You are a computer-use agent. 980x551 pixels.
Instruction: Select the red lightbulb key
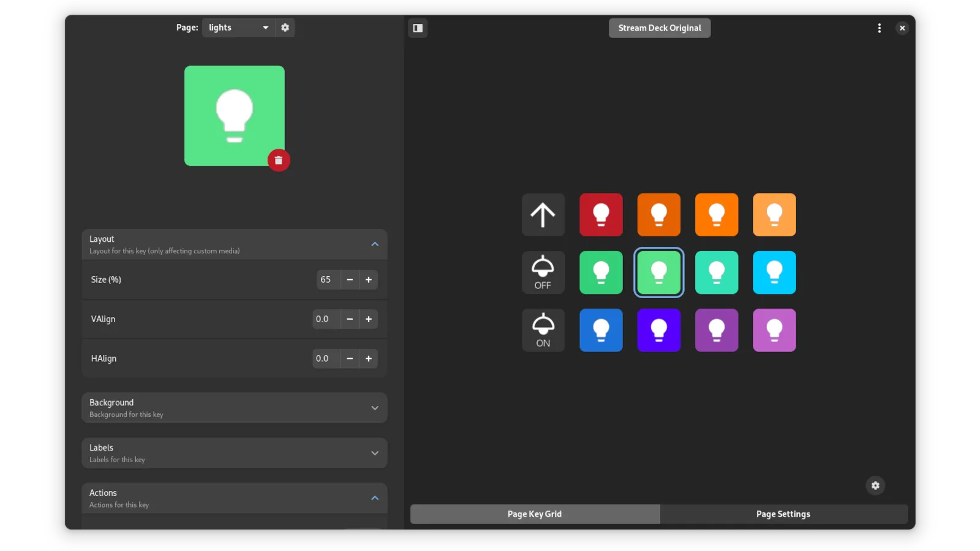point(601,215)
